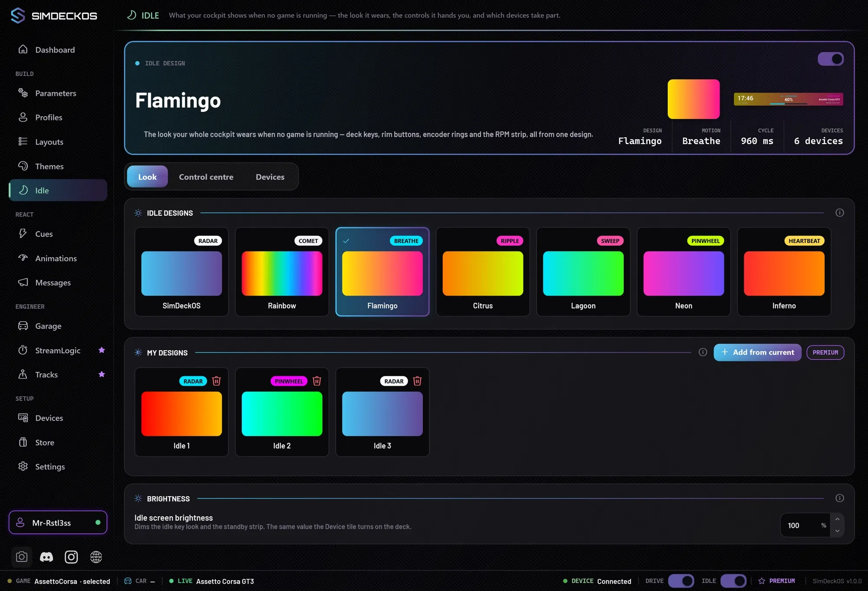Open Settings in the sidebar
This screenshot has width=868, height=591.
[58, 466]
